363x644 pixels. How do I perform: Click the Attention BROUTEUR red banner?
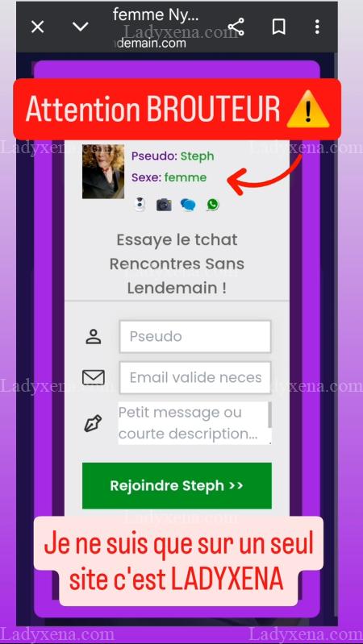pyautogui.click(x=177, y=110)
